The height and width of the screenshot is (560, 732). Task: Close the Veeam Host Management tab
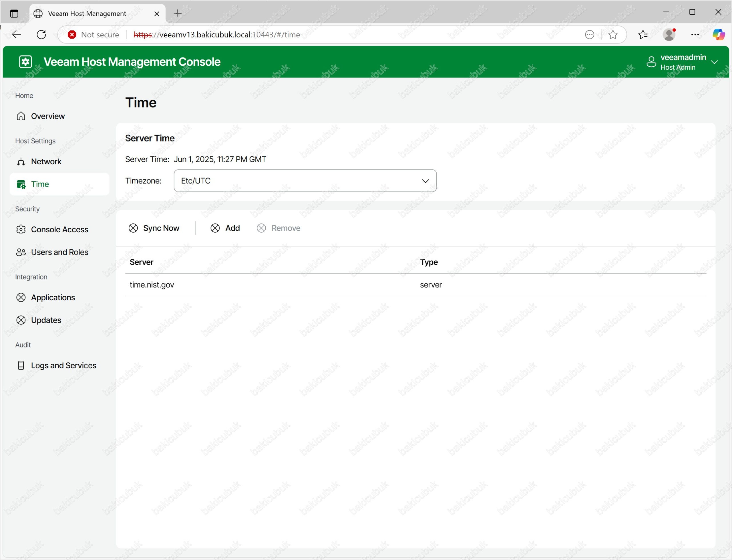coord(156,14)
